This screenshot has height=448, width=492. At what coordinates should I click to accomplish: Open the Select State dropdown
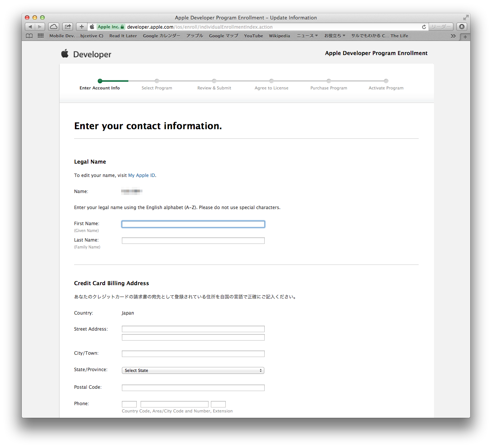click(x=193, y=370)
